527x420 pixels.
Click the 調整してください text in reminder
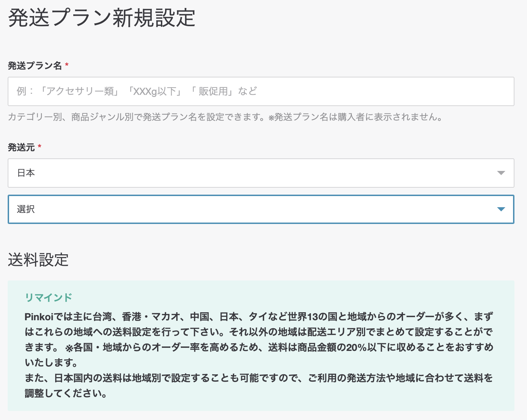66,393
